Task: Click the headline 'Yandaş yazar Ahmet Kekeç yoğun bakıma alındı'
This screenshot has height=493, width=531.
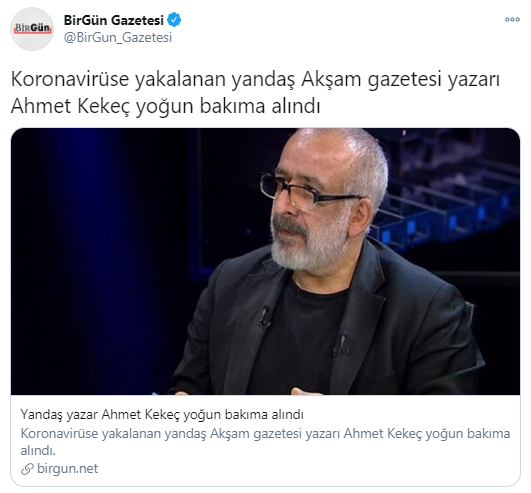Action: point(162,414)
